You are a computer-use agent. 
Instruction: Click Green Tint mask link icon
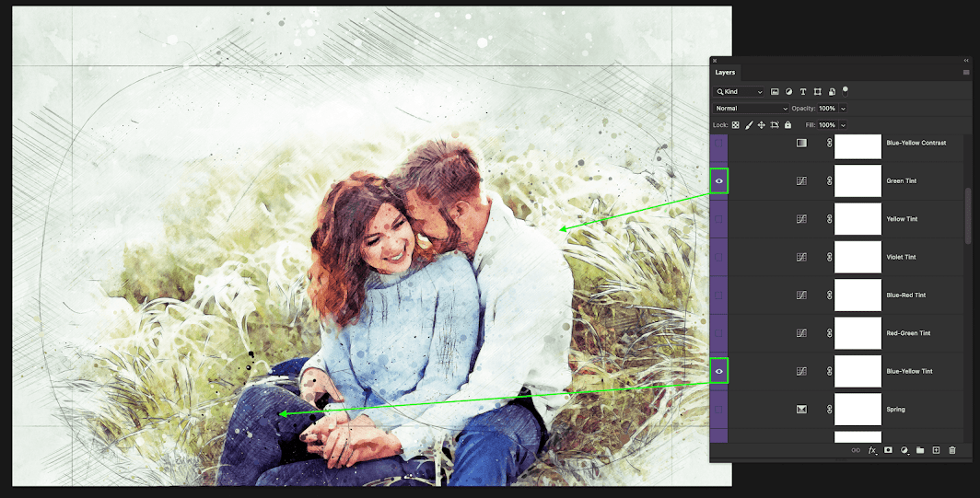829,181
